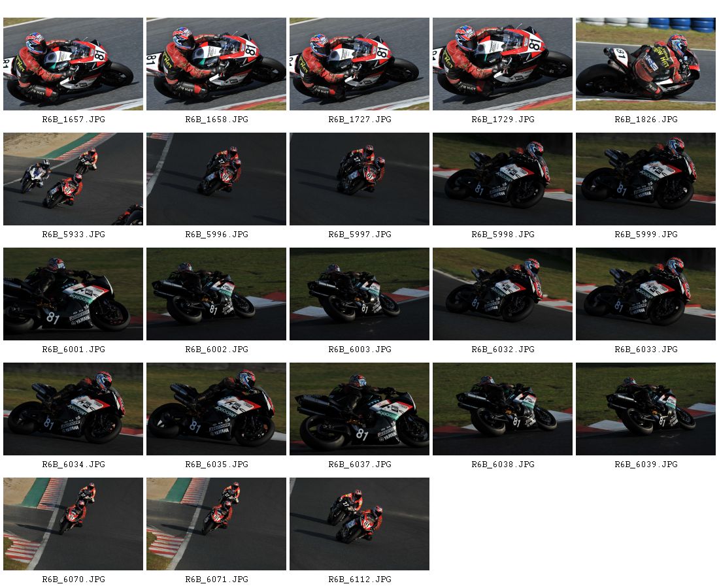
Task: Click the R6B_5999.JPG filename label
Action: tap(646, 234)
